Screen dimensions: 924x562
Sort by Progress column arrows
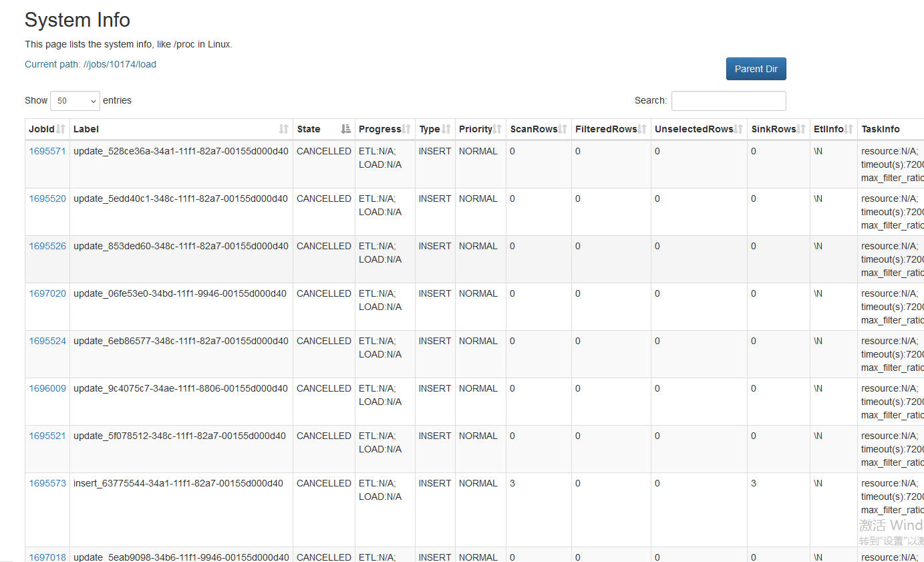[x=406, y=129]
